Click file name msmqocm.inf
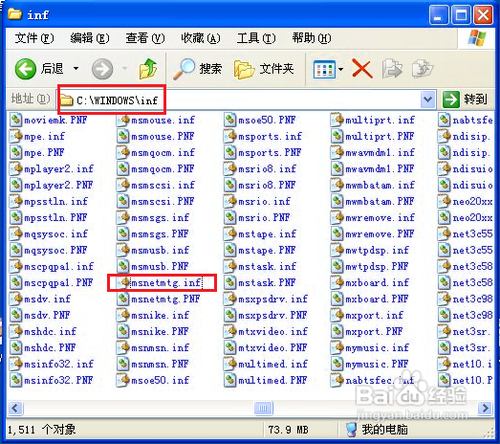The height and width of the screenshot is (444, 500). tap(163, 152)
